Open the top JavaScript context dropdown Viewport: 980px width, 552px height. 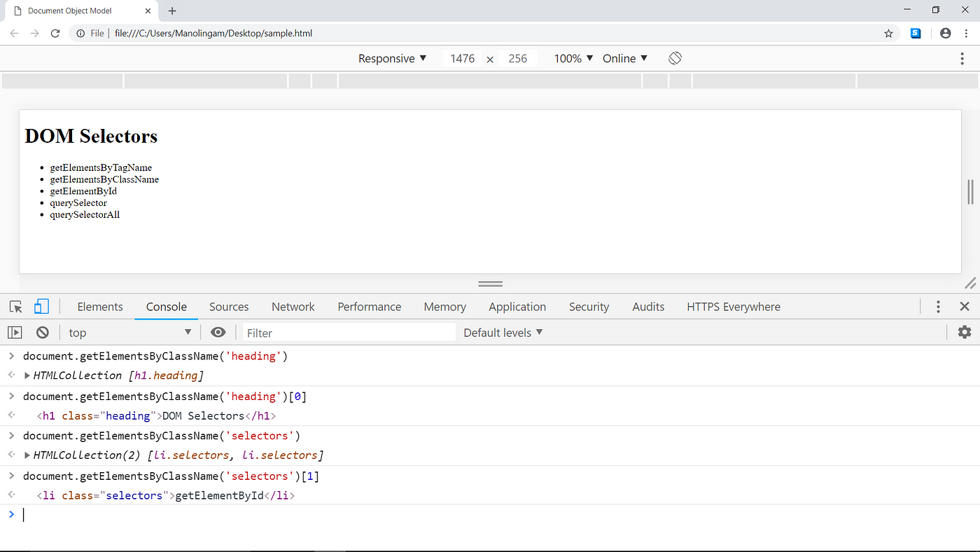[129, 333]
